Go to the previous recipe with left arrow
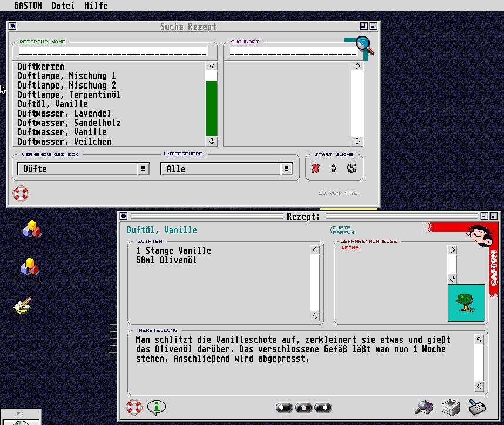The height and width of the screenshot is (425, 504). point(284,407)
